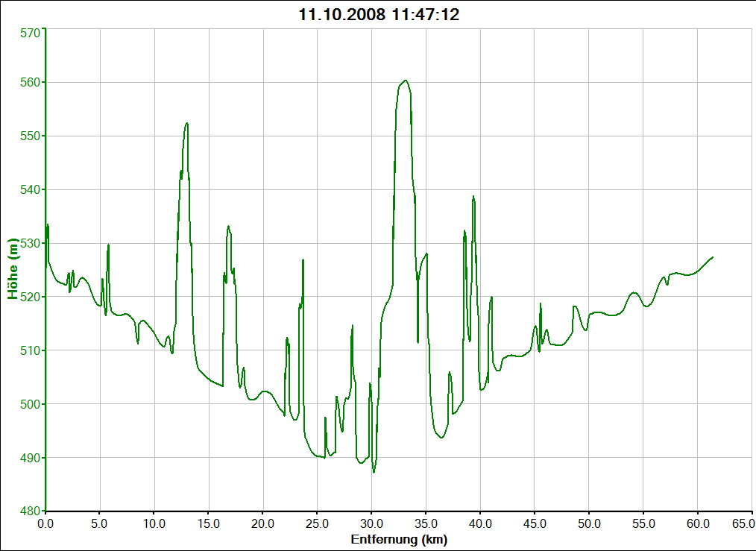Click the 0.0 tick label on the distance axis
The width and height of the screenshot is (756, 551).
coord(45,524)
